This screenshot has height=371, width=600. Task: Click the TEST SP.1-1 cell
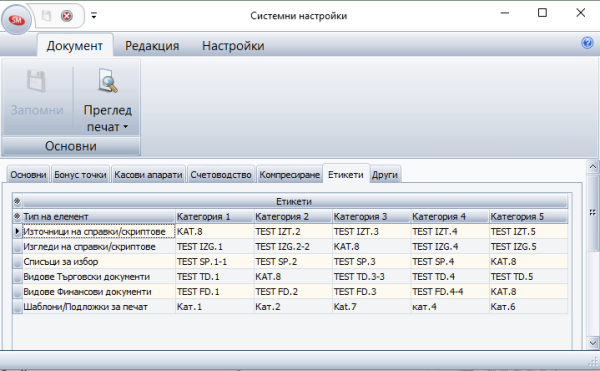[x=215, y=262]
